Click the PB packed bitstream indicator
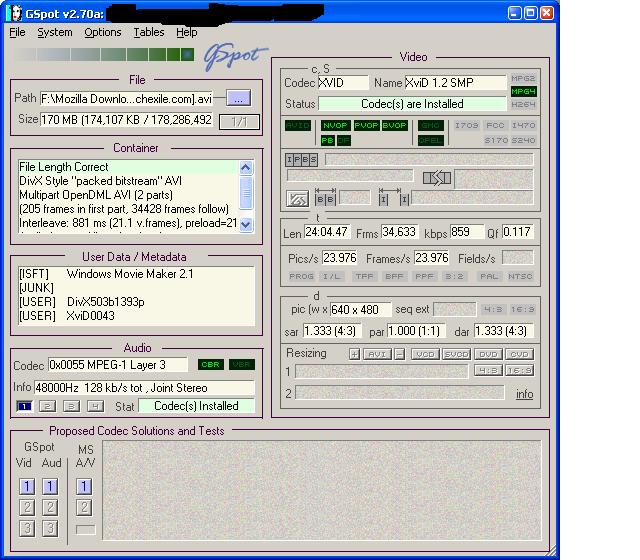Viewport: 640px width, 560px height. click(x=328, y=141)
